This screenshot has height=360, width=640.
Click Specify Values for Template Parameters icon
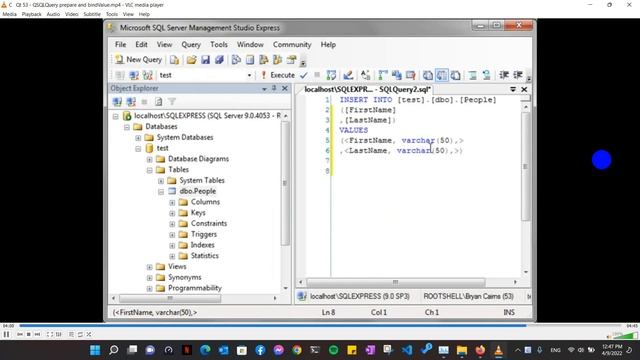click(365, 75)
